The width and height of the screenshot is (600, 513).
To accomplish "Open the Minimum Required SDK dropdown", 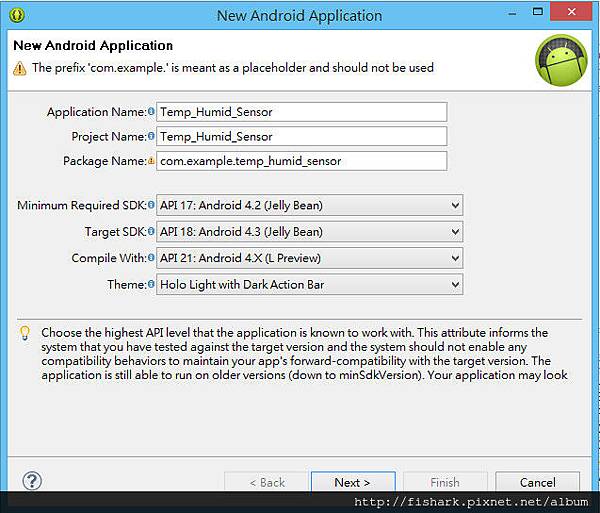I will [310, 205].
